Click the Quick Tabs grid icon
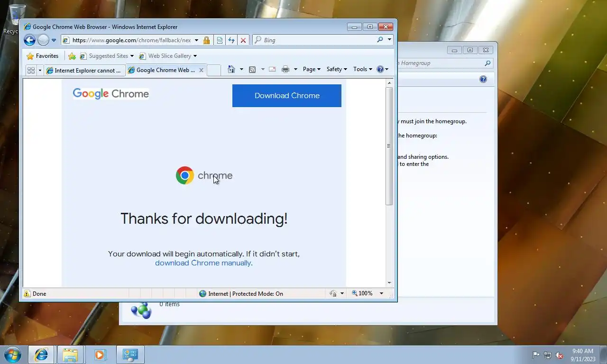The height and width of the screenshot is (364, 607). tap(31, 70)
